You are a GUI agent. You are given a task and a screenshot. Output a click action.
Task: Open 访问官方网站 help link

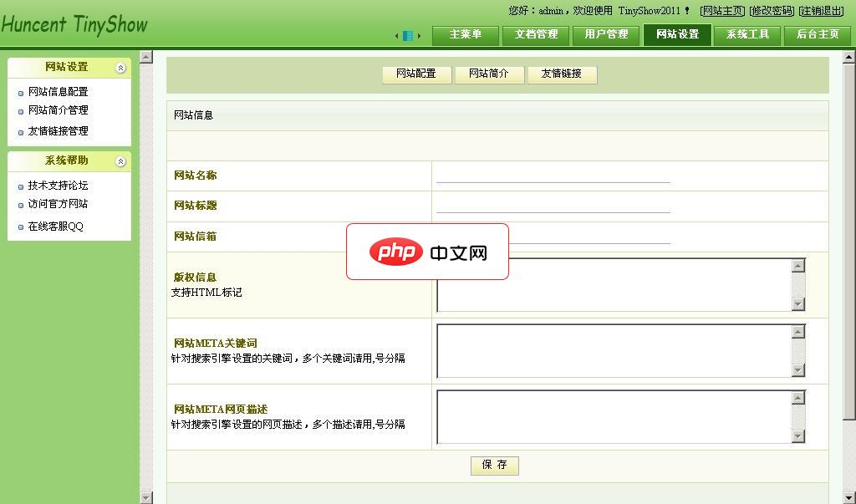(x=59, y=204)
